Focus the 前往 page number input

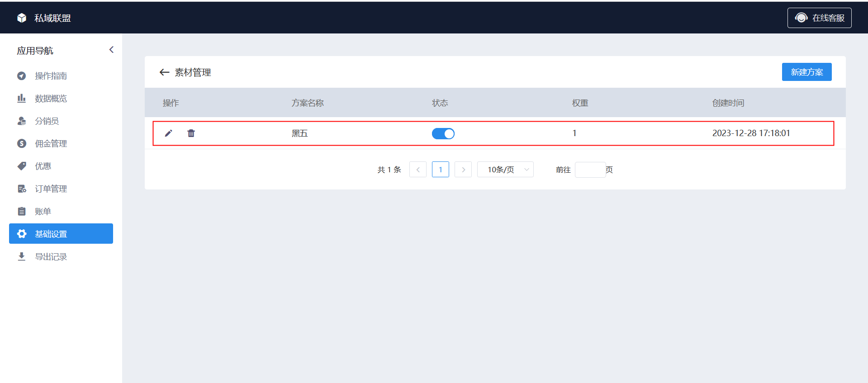(590, 170)
